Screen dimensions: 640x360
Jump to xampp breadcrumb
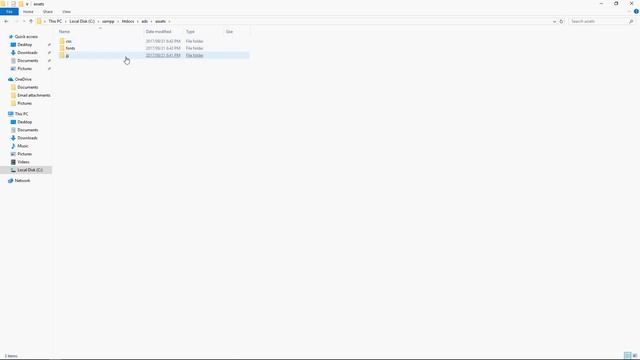coord(108,21)
